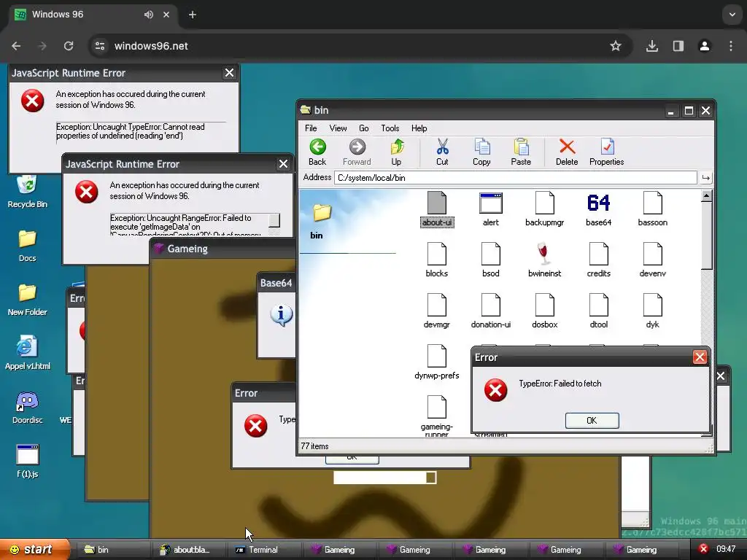Click the address bar Go arrow

705,178
